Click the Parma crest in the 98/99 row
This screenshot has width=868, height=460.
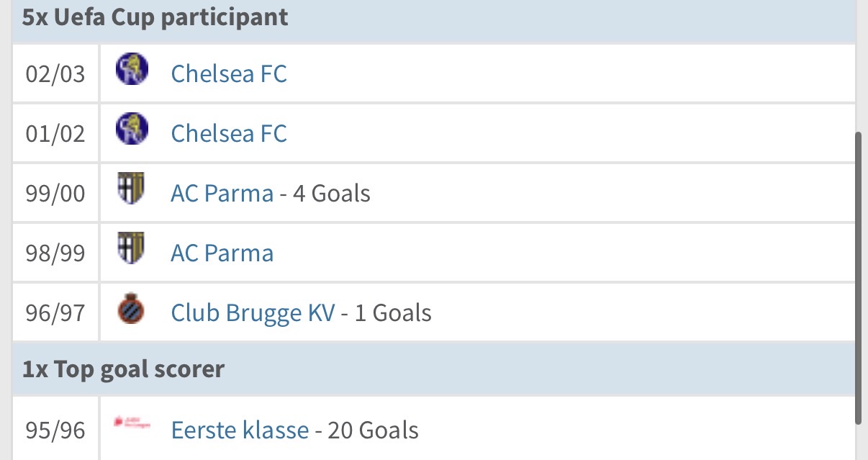click(x=131, y=249)
